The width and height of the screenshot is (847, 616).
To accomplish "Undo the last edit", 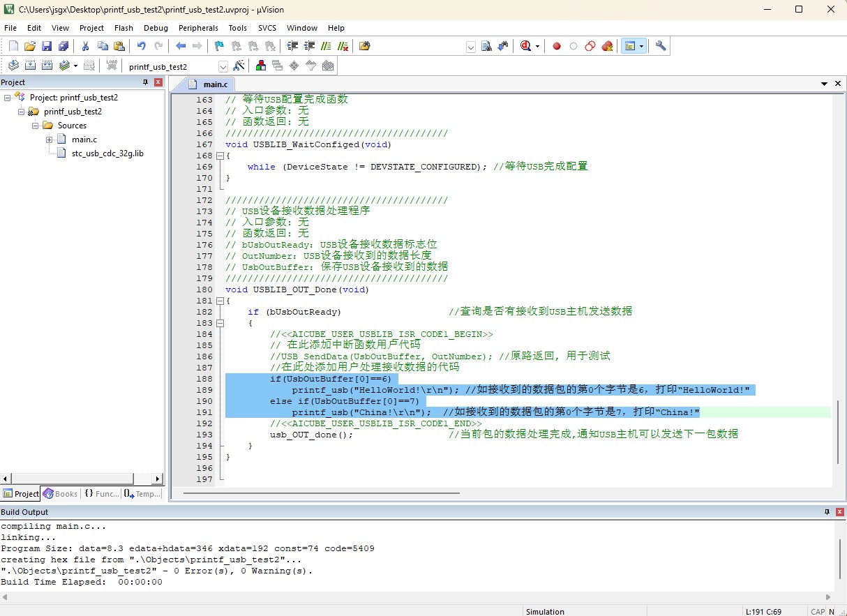I will 142,46.
